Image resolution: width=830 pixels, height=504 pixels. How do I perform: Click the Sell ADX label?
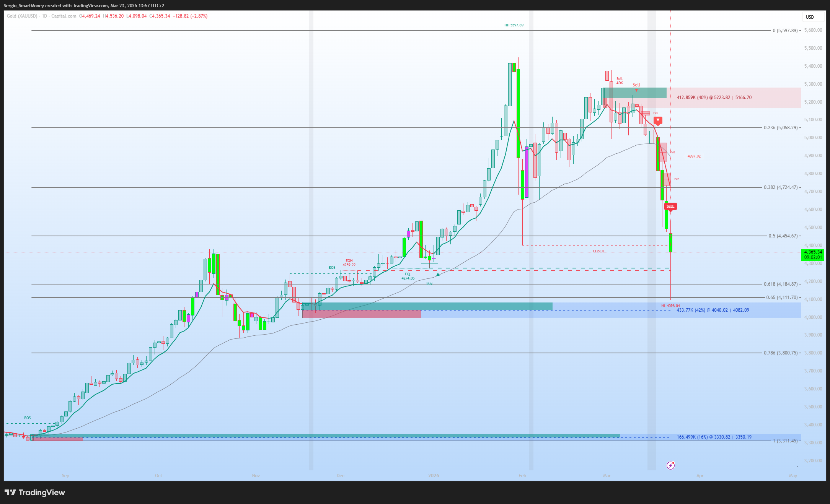click(620, 81)
